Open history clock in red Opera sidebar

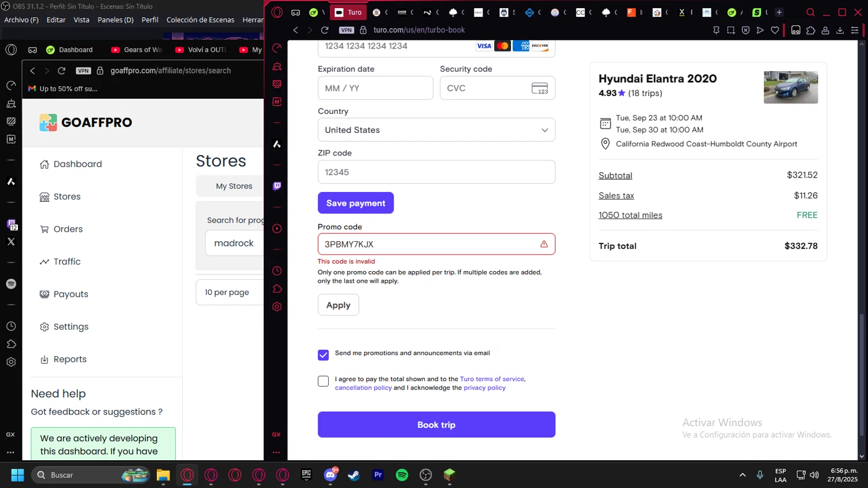(277, 271)
